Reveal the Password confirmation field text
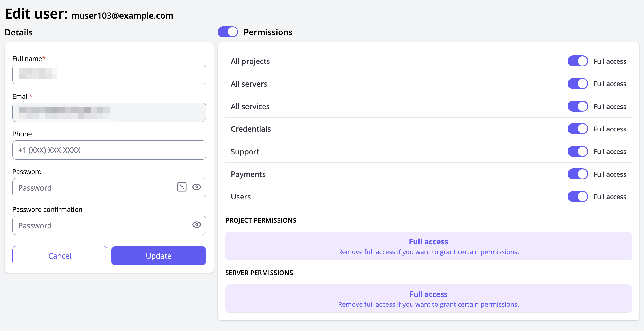Viewport: 644px width, 331px height. click(x=197, y=225)
